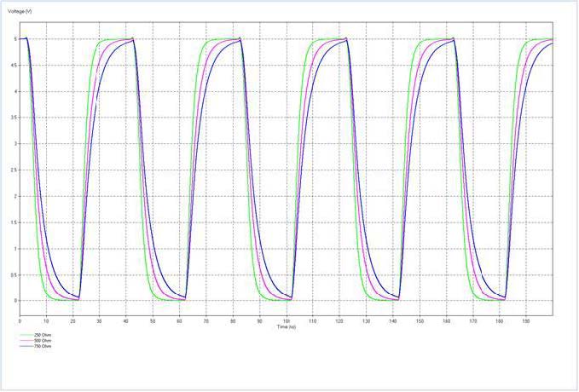Select the 50 tick on time axis
The image size is (579, 392).
click(x=153, y=320)
